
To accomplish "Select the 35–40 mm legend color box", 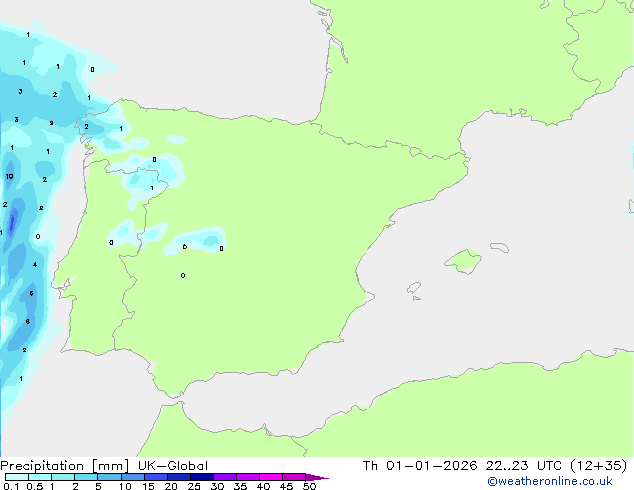I will 248,477.
